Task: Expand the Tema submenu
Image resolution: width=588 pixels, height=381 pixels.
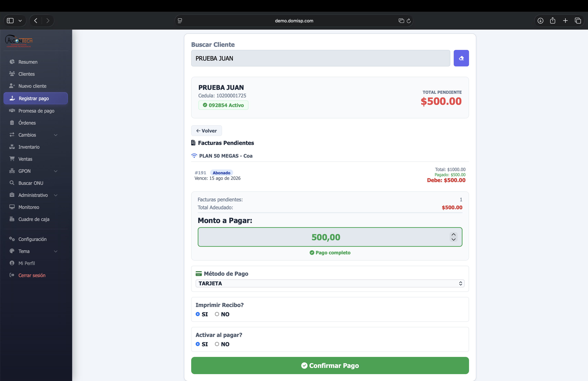Action: [56, 251]
